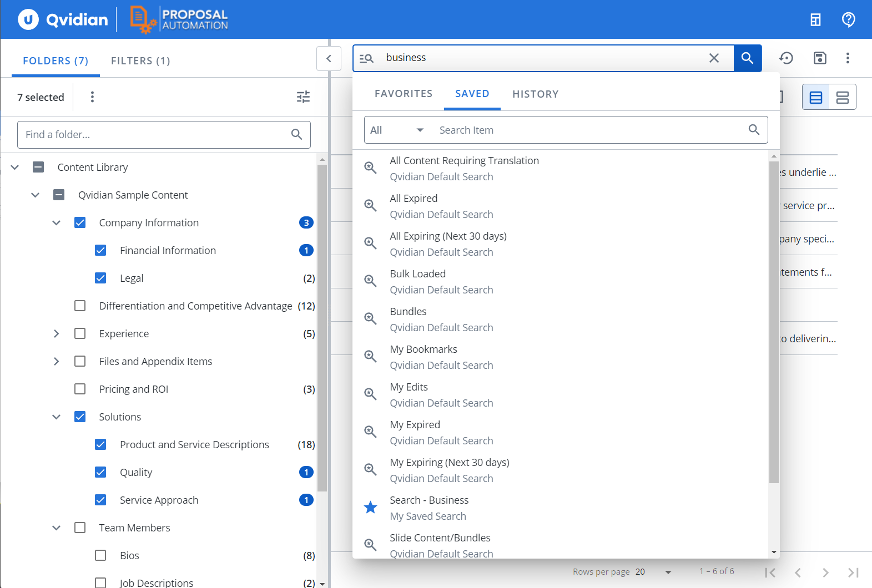
Task: Click the star icon for Search - Business
Action: click(370, 508)
